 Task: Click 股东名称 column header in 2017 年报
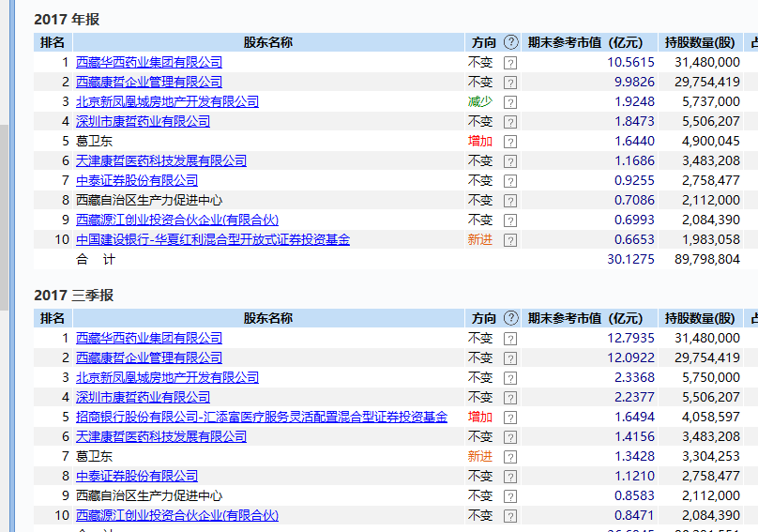pos(268,42)
